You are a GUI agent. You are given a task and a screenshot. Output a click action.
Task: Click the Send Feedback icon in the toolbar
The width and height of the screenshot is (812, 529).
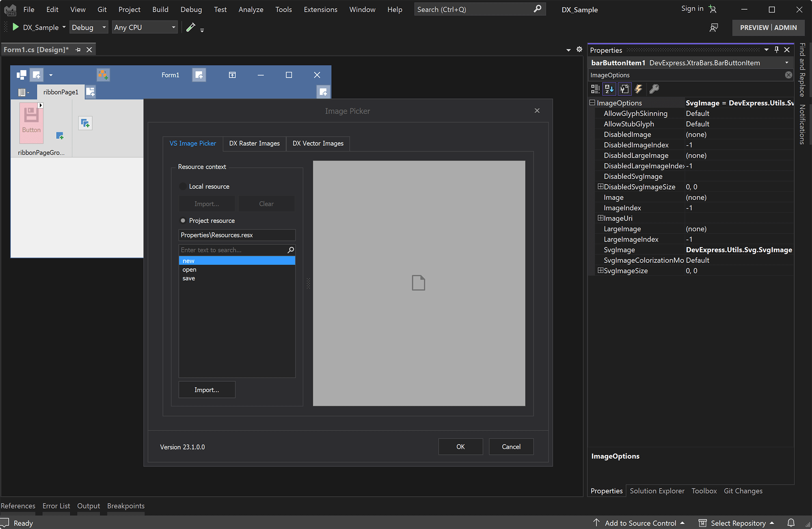tap(714, 27)
